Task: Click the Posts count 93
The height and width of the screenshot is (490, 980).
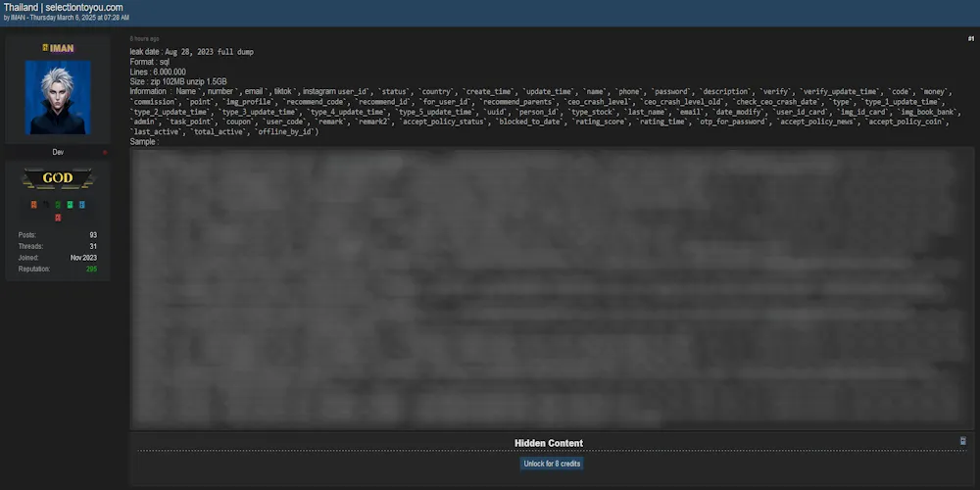Action: pos(93,235)
